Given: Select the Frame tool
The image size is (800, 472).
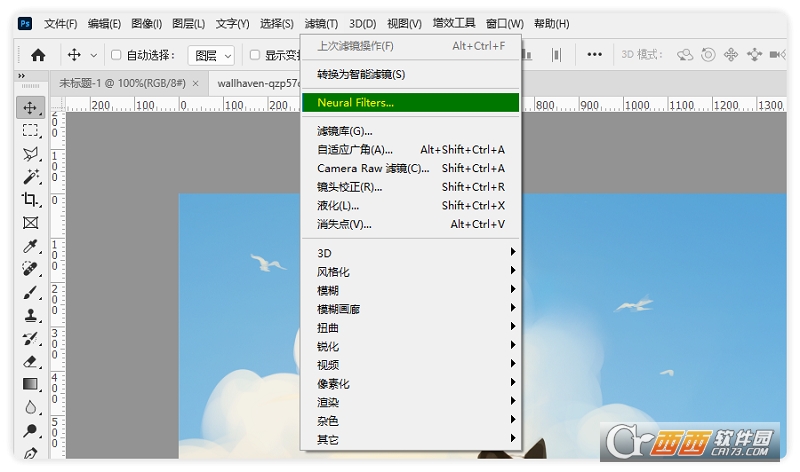Looking at the screenshot, I should pyautogui.click(x=30, y=222).
